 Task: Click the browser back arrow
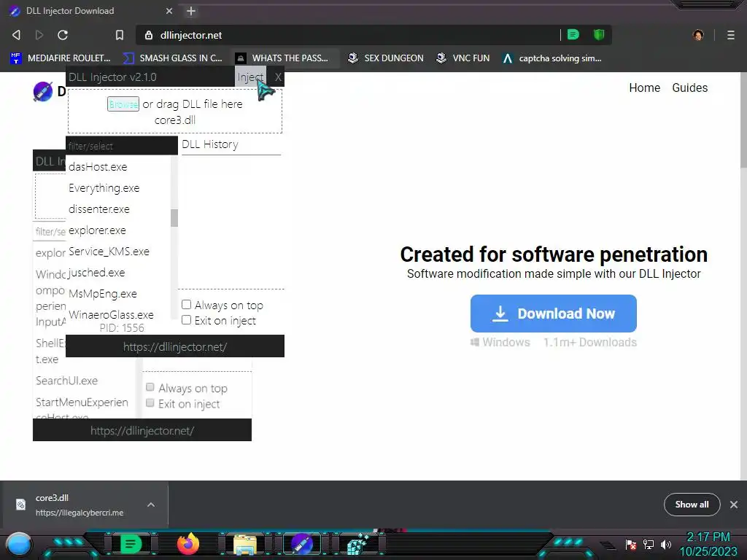tap(16, 35)
